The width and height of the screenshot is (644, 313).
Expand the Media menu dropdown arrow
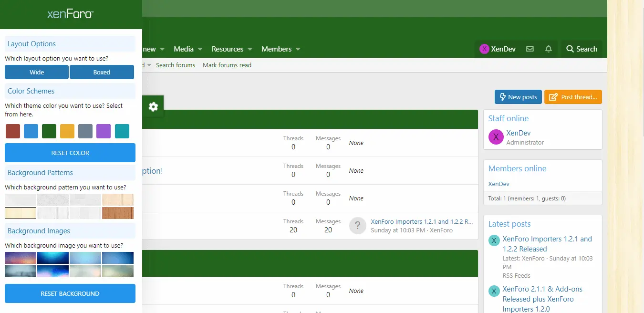[200, 49]
